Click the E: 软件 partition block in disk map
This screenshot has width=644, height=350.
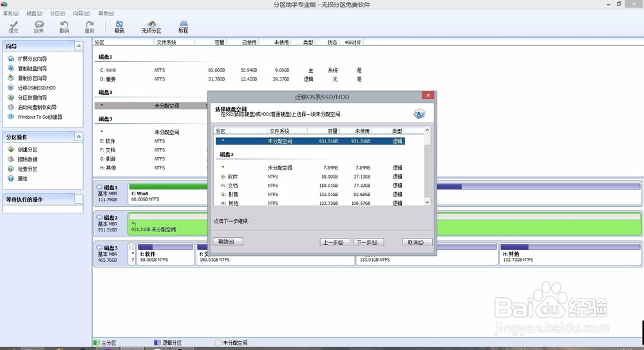click(x=165, y=254)
